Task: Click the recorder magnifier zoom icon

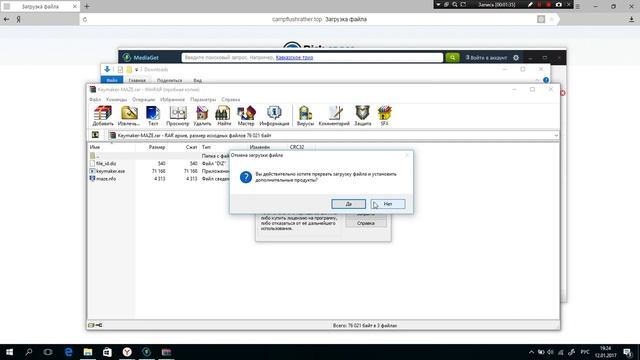Action: (455, 4)
